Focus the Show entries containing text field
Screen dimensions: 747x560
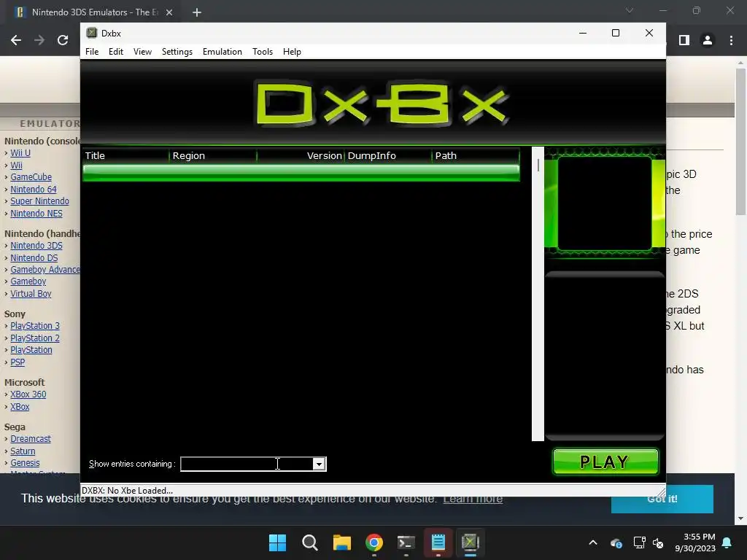pyautogui.click(x=247, y=464)
